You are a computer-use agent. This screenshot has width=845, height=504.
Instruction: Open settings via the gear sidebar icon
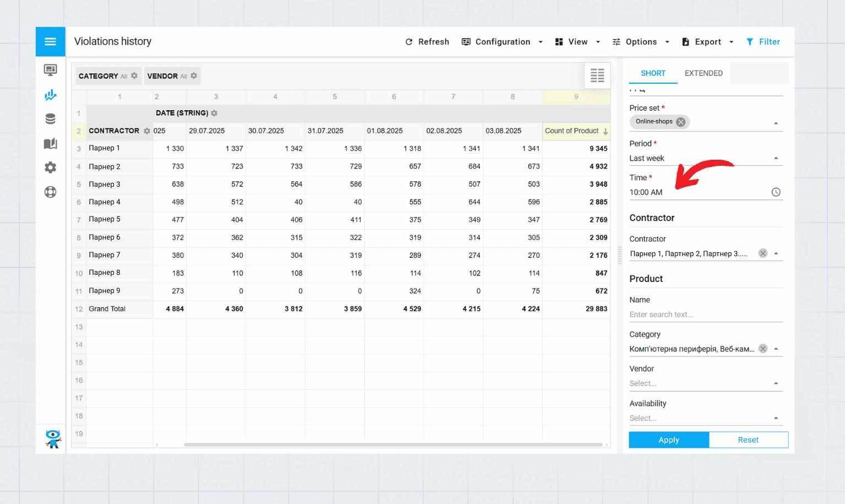point(50,167)
